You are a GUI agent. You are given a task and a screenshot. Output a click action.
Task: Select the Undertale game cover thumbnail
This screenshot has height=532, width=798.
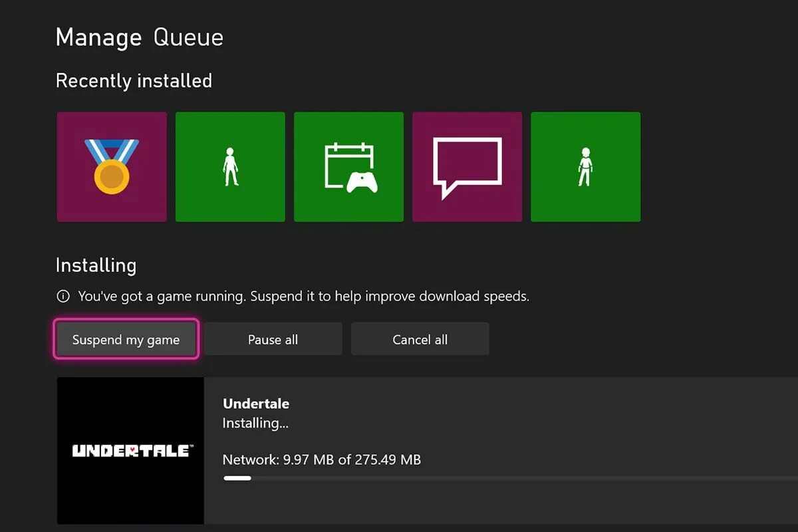click(x=130, y=451)
